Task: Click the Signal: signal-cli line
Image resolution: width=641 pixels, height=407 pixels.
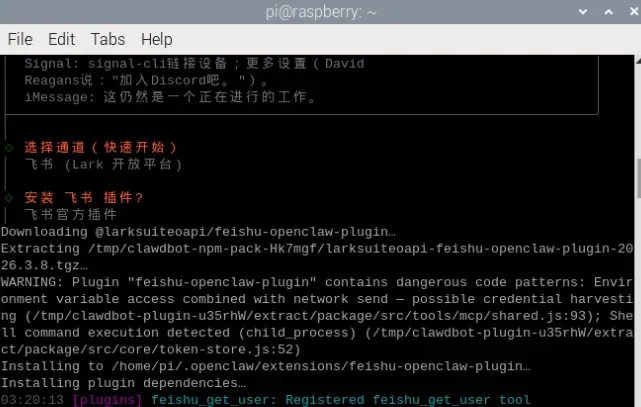Action: (194, 63)
